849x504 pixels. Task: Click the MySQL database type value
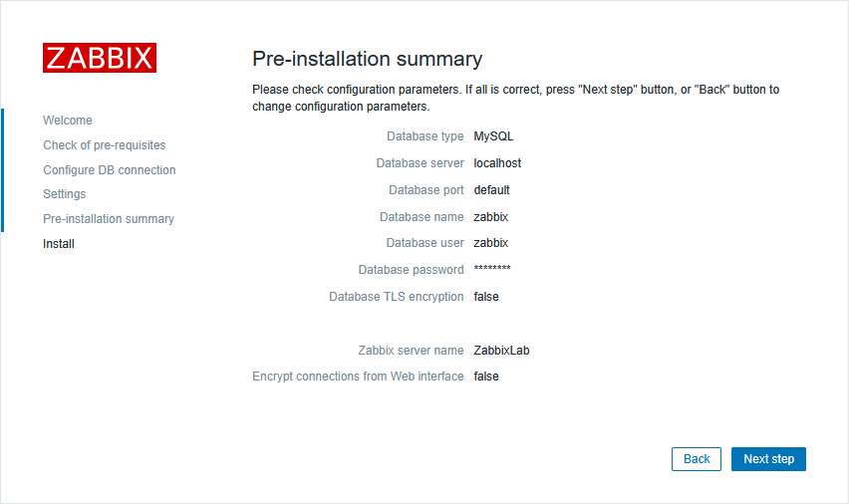tap(493, 136)
